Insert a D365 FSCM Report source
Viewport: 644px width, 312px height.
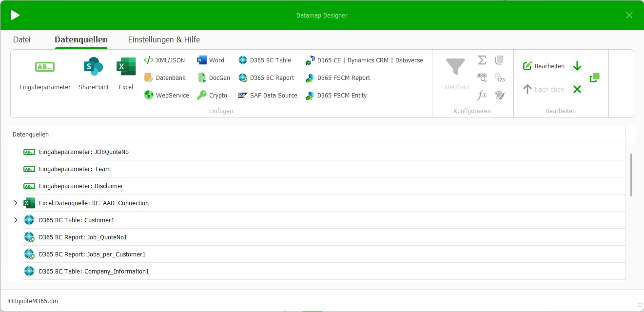pyautogui.click(x=338, y=78)
